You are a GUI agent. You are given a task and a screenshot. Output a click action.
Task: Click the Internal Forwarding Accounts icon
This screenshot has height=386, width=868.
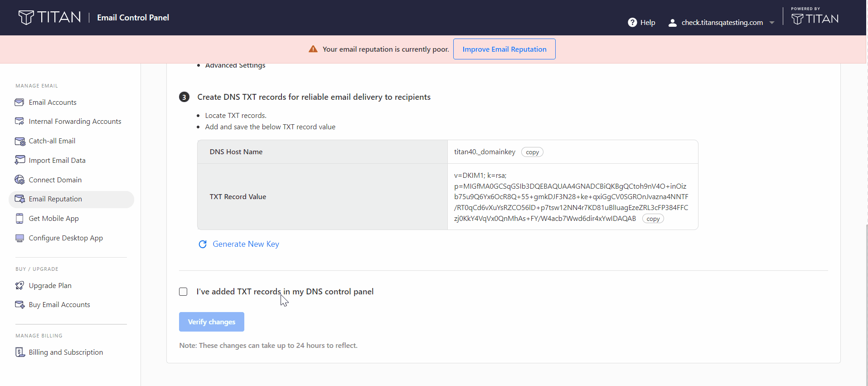[19, 121]
